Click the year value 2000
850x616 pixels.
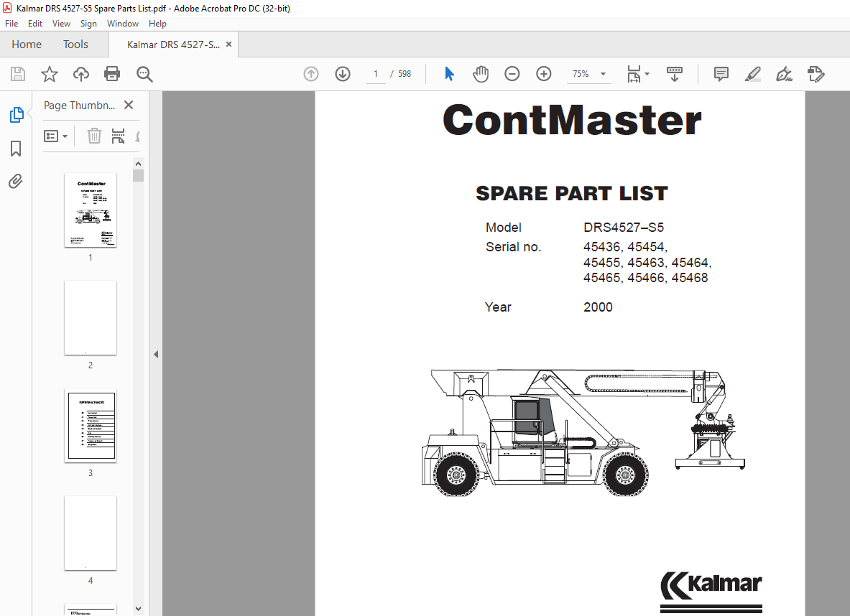click(598, 307)
